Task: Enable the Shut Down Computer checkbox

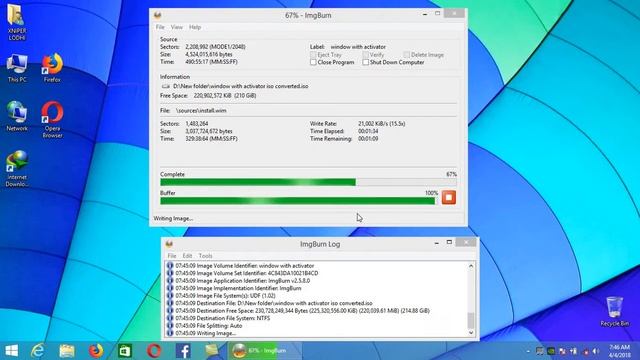Action: pyautogui.click(x=365, y=62)
